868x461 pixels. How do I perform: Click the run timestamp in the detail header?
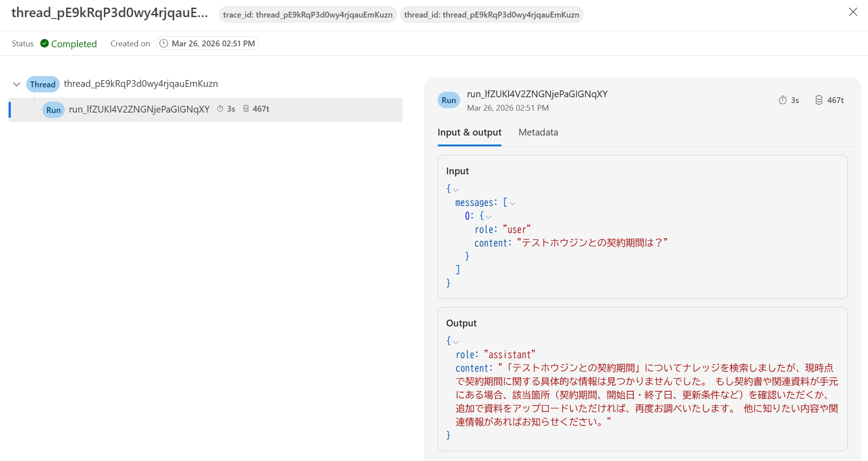coord(508,108)
